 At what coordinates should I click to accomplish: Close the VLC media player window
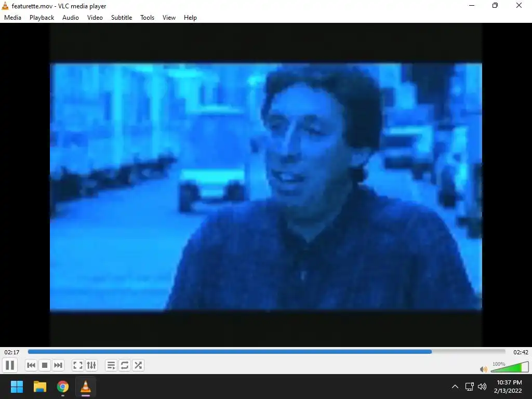coord(519,5)
